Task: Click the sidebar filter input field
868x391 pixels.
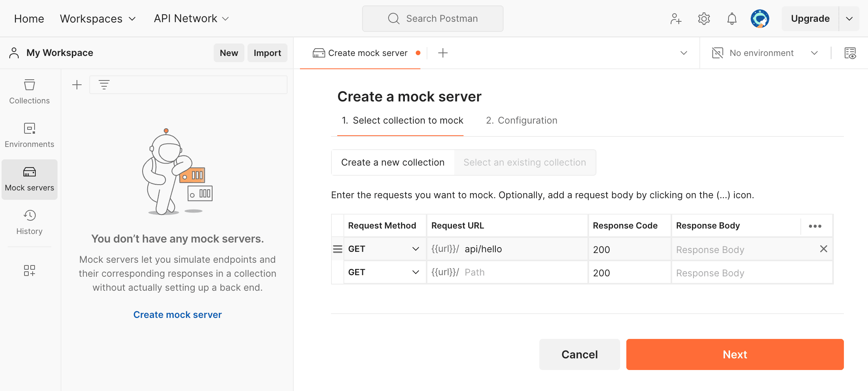Action: [188, 85]
